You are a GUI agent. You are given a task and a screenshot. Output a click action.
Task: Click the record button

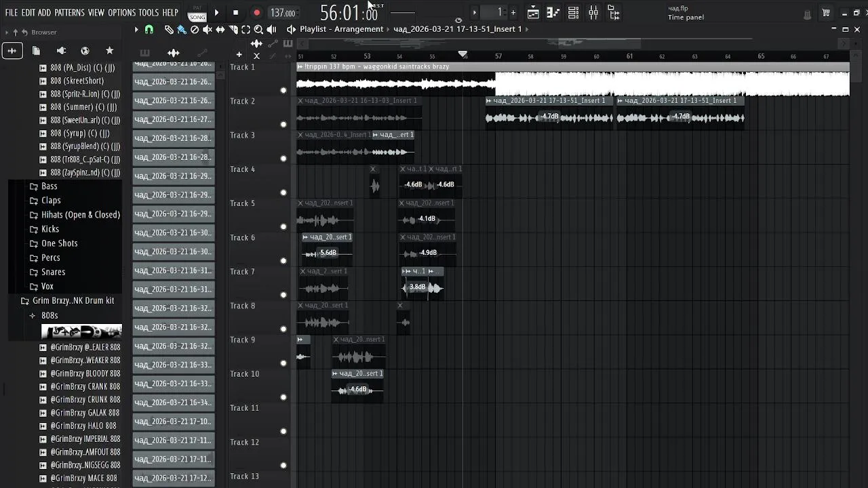[256, 12]
